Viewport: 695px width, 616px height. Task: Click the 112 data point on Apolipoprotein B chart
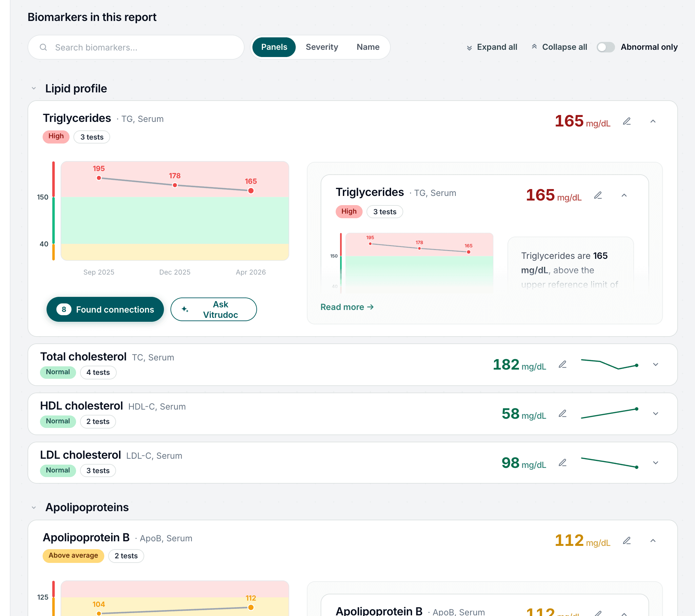coord(251,607)
